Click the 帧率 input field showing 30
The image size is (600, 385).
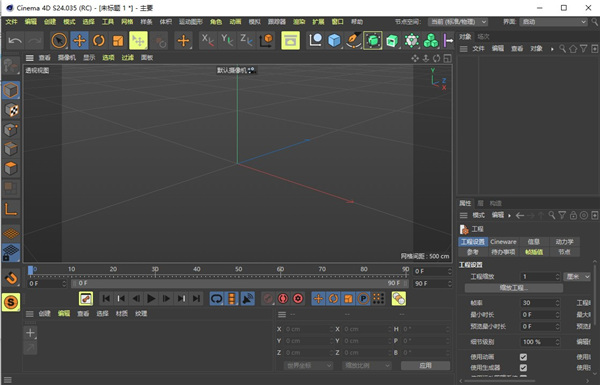coord(540,303)
